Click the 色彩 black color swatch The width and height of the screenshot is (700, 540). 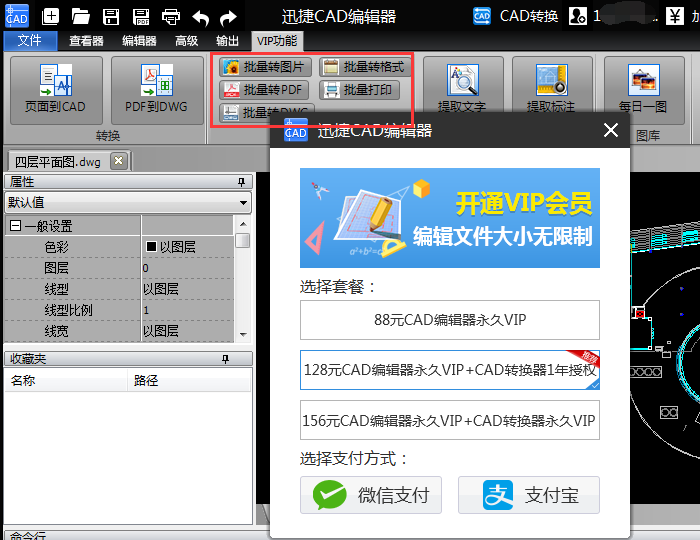pyautogui.click(x=151, y=246)
